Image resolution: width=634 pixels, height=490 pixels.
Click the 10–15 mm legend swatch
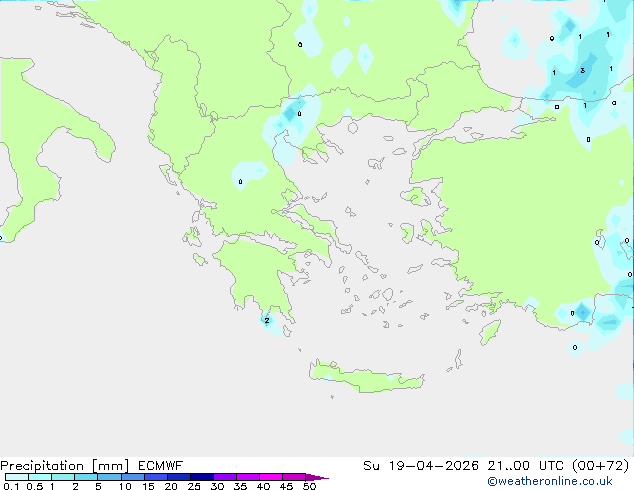coord(133,477)
